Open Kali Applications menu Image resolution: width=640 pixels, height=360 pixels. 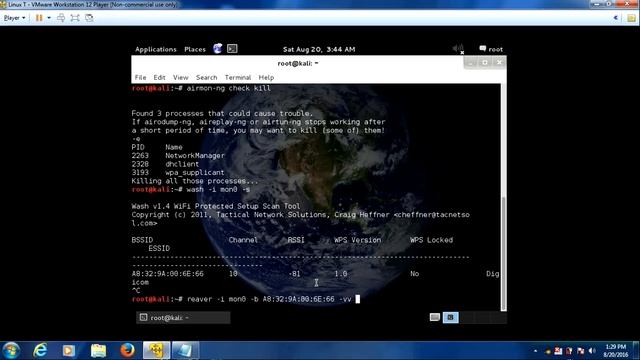[156, 49]
